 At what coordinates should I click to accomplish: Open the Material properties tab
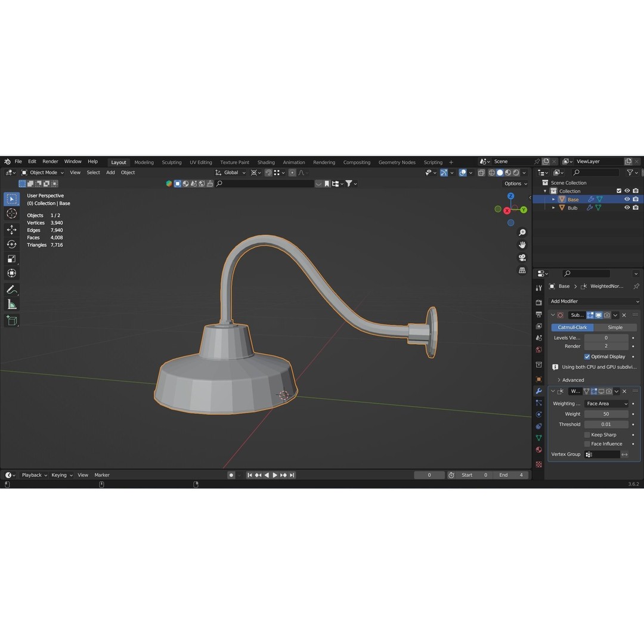(x=539, y=450)
